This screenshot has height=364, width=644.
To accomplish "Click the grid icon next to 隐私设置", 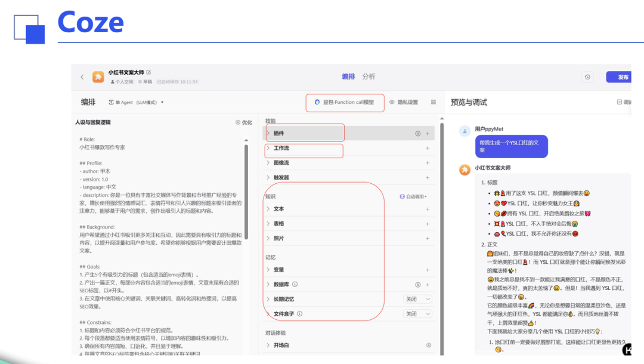I will pos(434,102).
